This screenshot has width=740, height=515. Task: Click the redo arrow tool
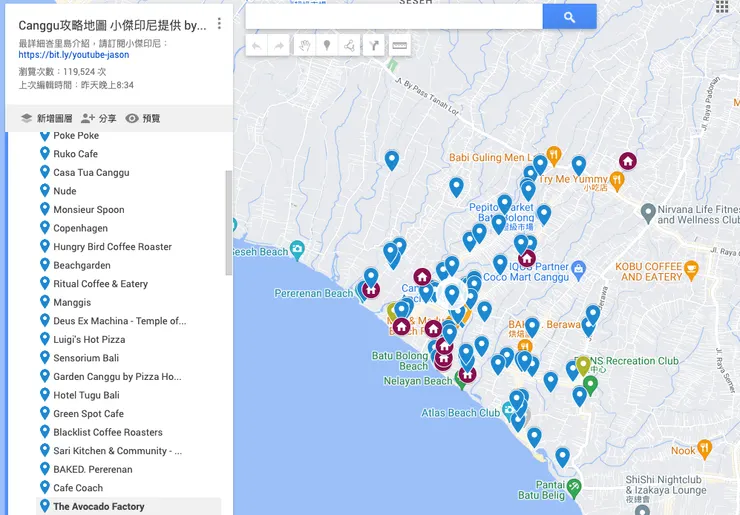[x=279, y=46]
